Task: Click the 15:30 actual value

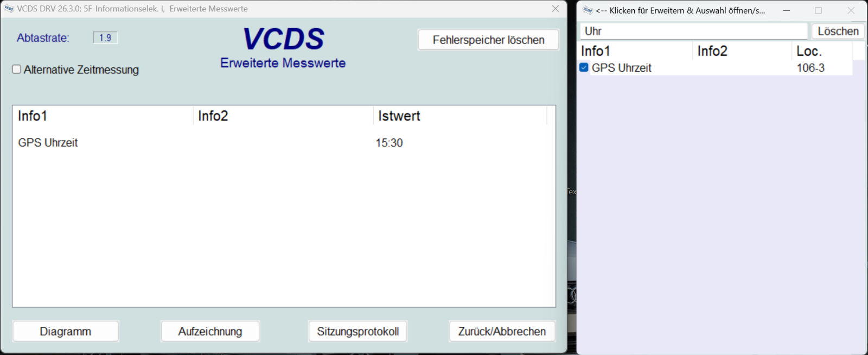Action: [x=389, y=143]
